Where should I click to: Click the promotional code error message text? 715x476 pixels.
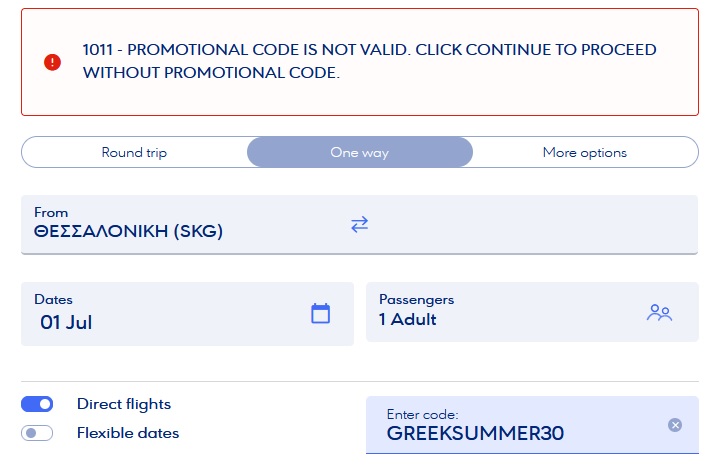tap(369, 61)
